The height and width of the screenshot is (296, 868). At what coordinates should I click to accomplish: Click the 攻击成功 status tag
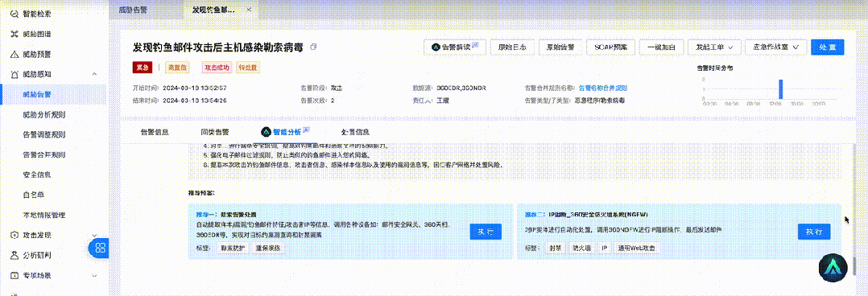pos(217,68)
